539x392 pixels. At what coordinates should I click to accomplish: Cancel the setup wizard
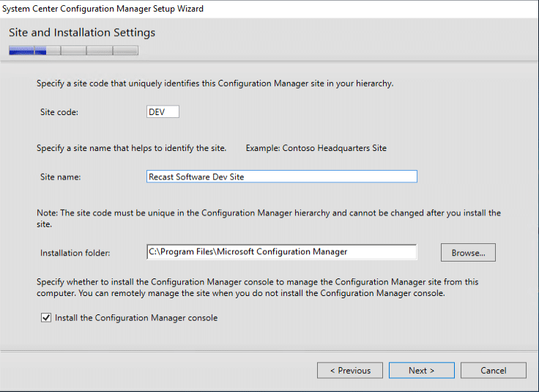493,371
